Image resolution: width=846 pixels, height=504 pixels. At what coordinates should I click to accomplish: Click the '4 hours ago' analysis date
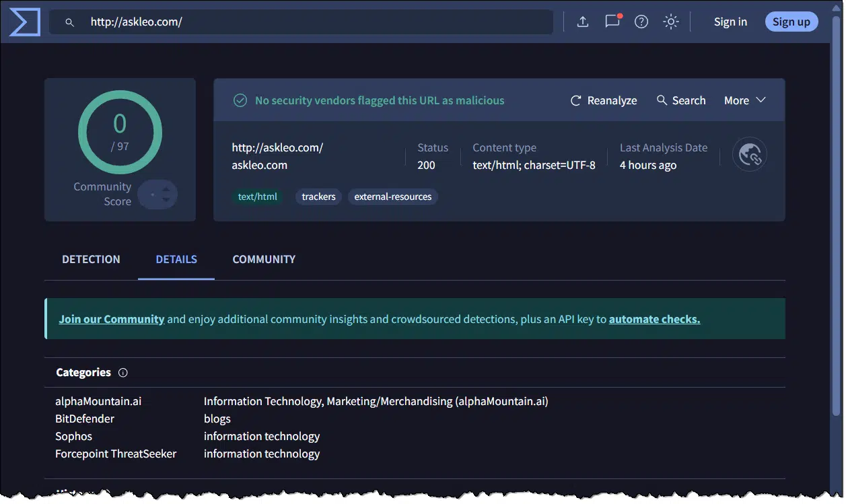tap(648, 165)
